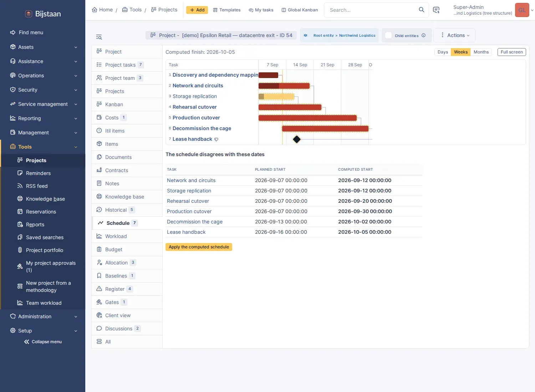Click the Costs wallet icon
Image resolution: width=535 pixels, height=392 pixels.
[99, 117]
